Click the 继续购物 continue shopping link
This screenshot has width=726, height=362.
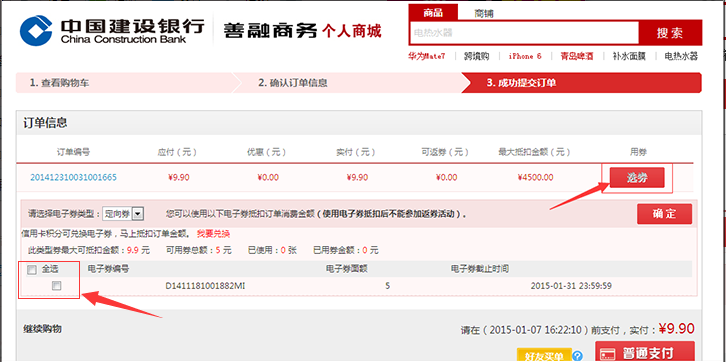point(42,329)
